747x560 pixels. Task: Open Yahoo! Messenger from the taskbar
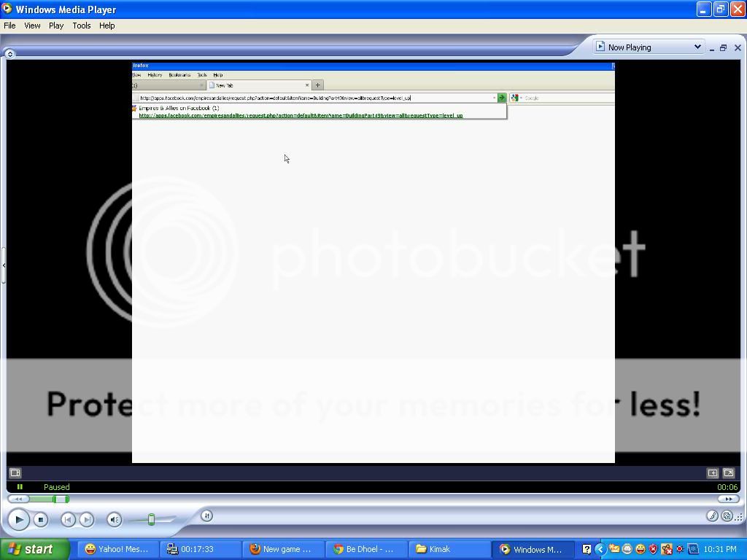tap(117, 549)
